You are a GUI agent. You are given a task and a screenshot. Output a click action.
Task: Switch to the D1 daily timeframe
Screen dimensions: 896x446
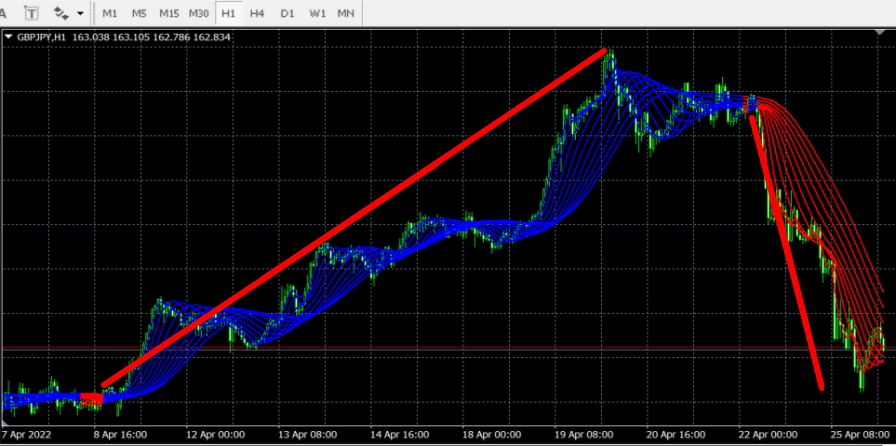(287, 13)
